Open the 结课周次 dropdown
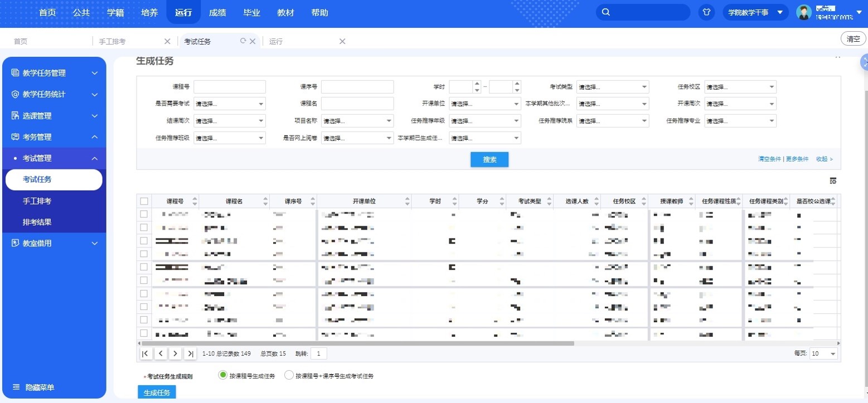This screenshot has width=868, height=403. tap(230, 121)
